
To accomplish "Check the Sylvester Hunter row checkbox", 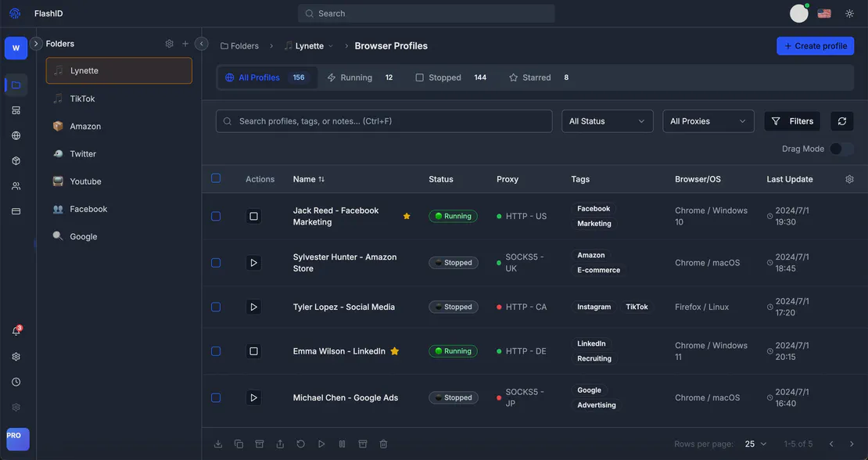I will 216,263.
